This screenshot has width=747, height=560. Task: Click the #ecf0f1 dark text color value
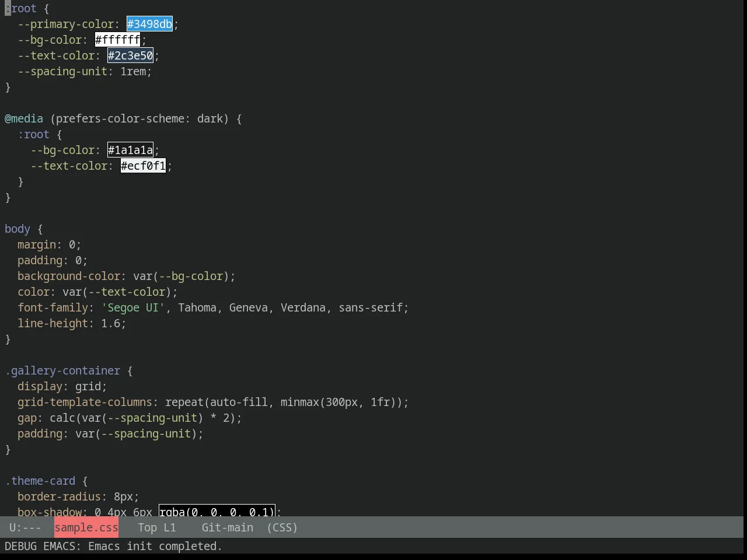click(144, 166)
